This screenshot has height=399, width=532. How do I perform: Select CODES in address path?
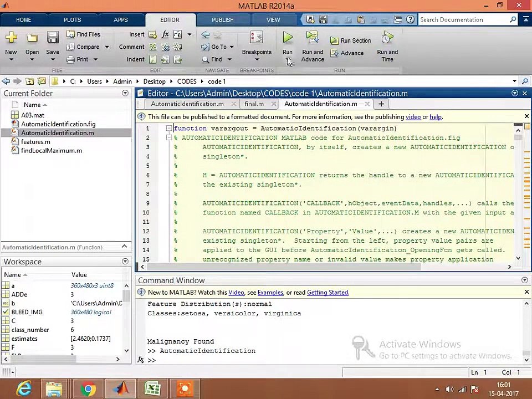point(187,81)
